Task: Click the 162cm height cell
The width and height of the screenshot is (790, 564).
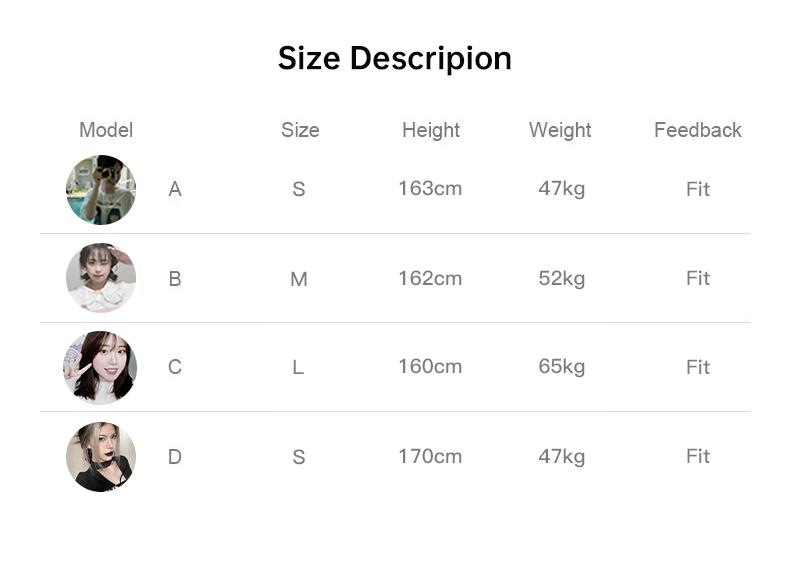Action: [x=430, y=278]
